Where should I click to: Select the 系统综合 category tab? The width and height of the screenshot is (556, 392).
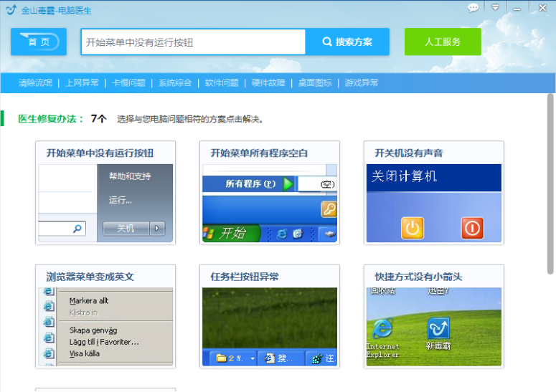(175, 83)
